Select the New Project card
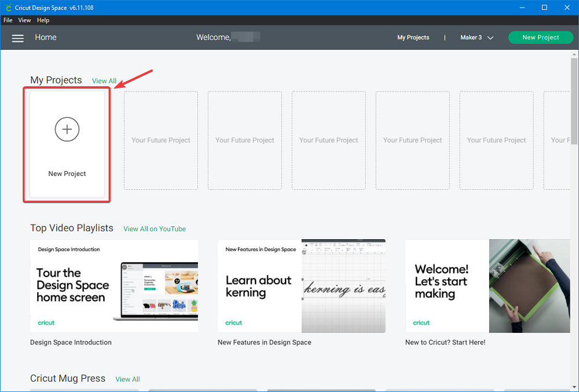This screenshot has width=579, height=392. (x=67, y=144)
